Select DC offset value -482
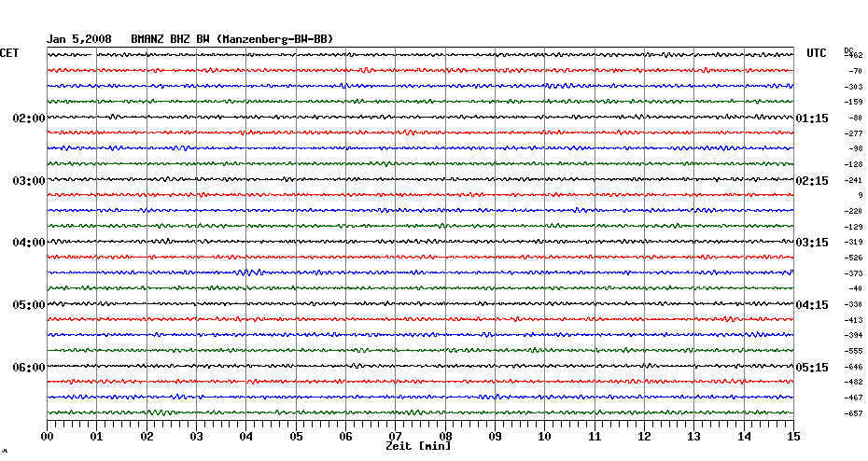 click(x=854, y=382)
